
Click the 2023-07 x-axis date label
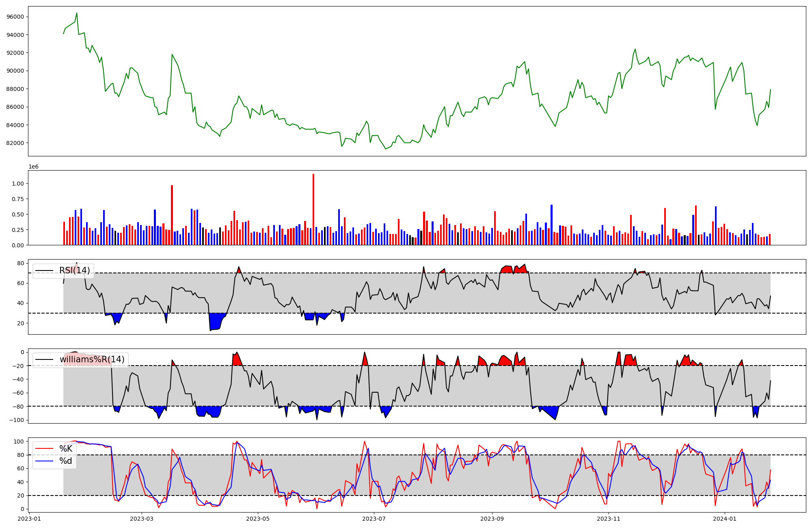(374, 519)
